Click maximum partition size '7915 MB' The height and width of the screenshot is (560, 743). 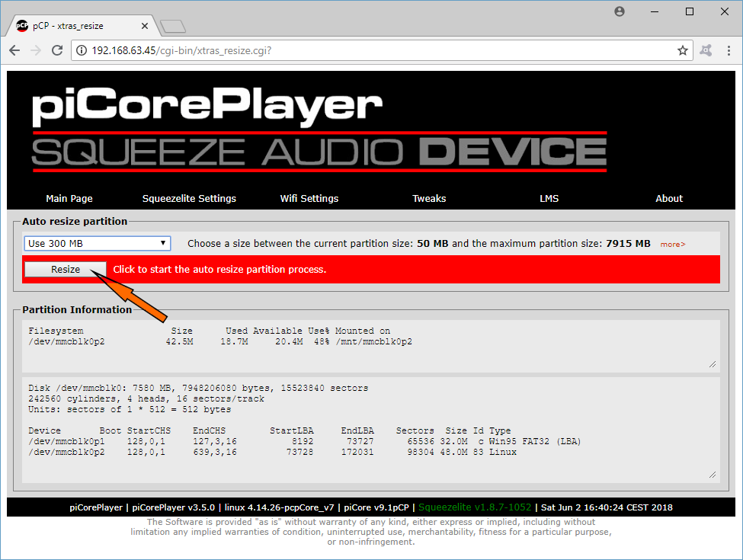click(629, 244)
